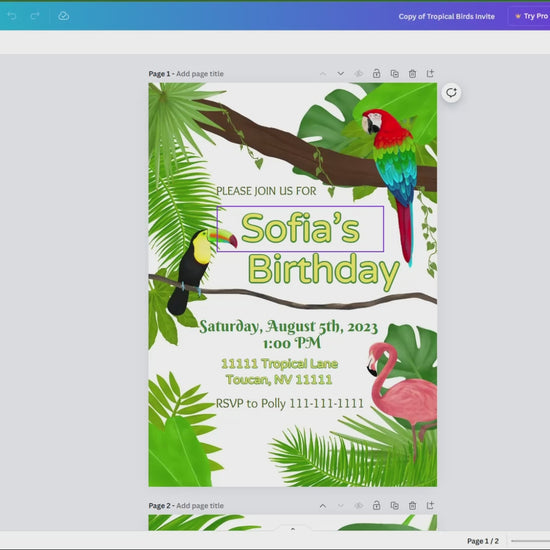The height and width of the screenshot is (550, 550).
Task: Hide Page 2 using eye icon
Action: tap(358, 505)
